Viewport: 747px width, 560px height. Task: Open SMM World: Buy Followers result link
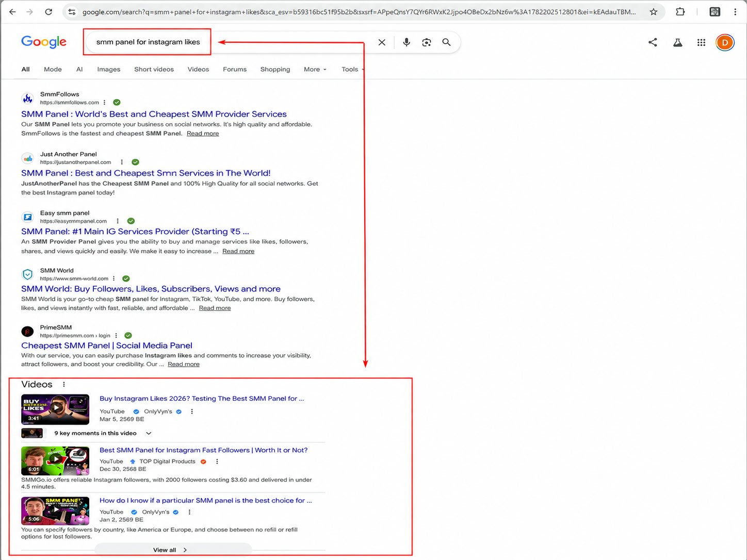(151, 289)
